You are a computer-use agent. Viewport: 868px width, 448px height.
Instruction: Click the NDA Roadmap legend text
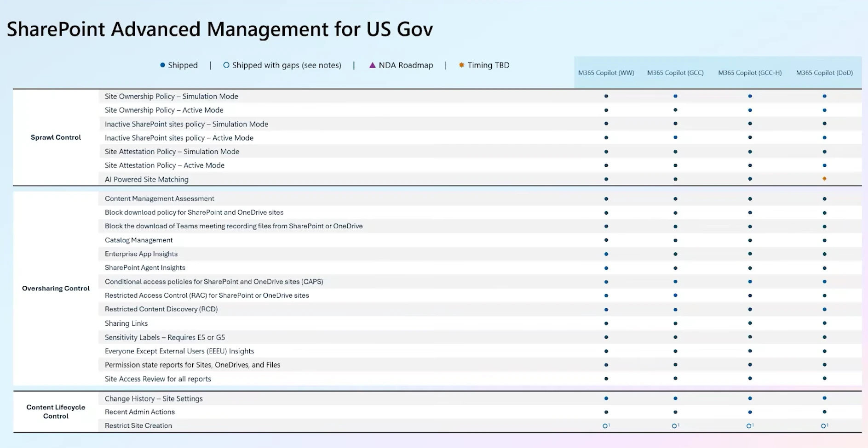coord(406,65)
